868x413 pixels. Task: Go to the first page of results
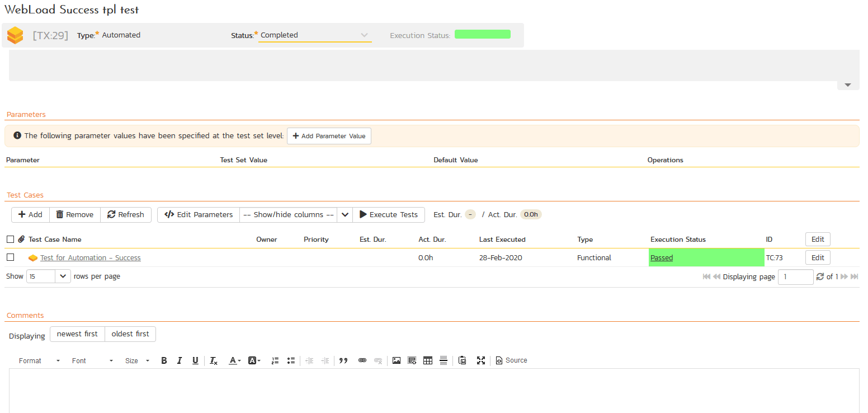tap(707, 276)
